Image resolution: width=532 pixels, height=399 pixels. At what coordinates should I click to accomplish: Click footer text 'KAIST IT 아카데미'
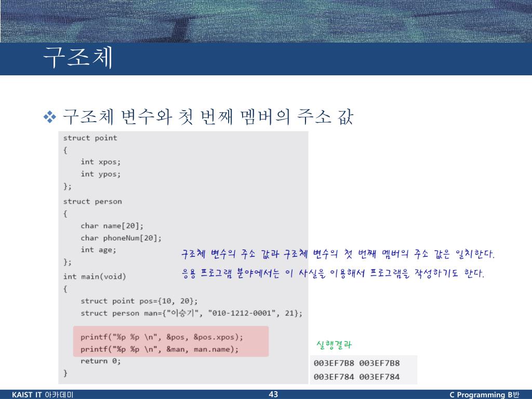(x=43, y=395)
